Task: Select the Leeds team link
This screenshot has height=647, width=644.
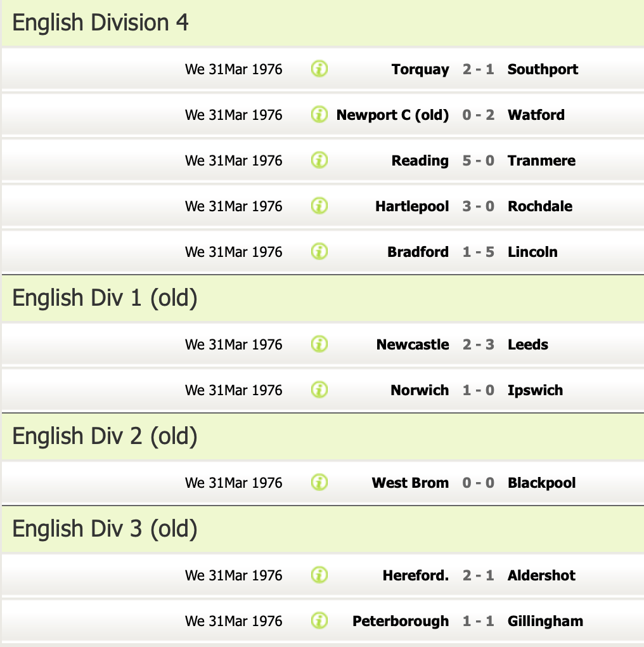Action: pos(527,344)
